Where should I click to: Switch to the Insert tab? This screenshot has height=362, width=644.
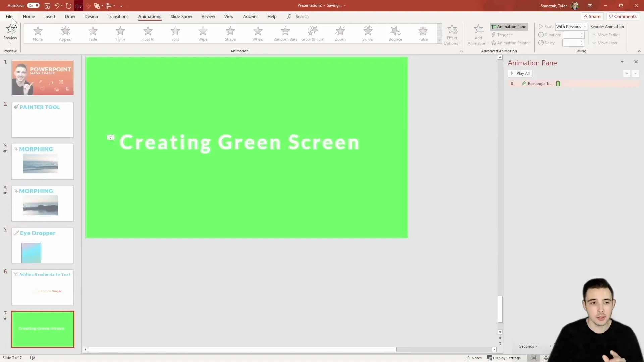(x=50, y=16)
